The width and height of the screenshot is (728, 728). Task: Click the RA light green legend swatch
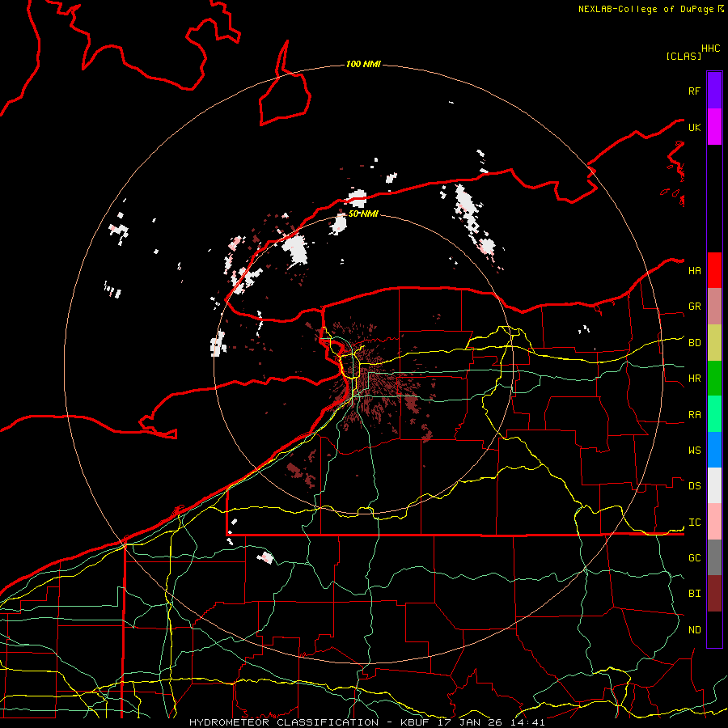point(714,414)
